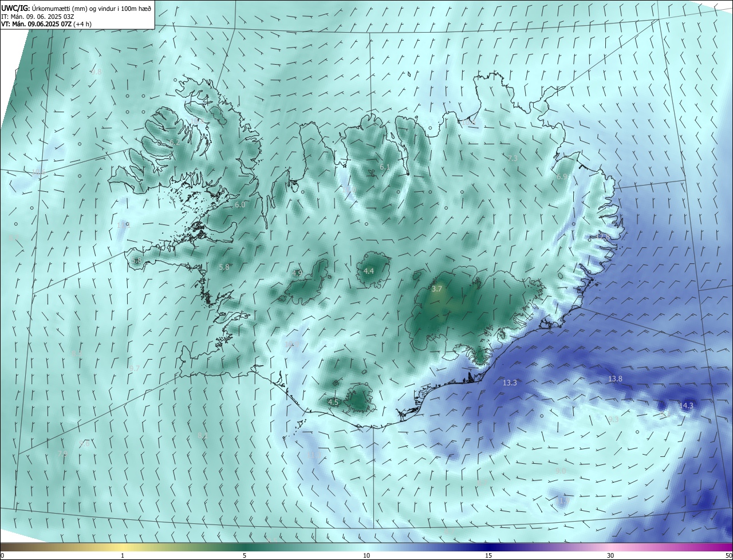Click the color scale tick label 5
Screen dimensions: 733x560
coord(245,556)
